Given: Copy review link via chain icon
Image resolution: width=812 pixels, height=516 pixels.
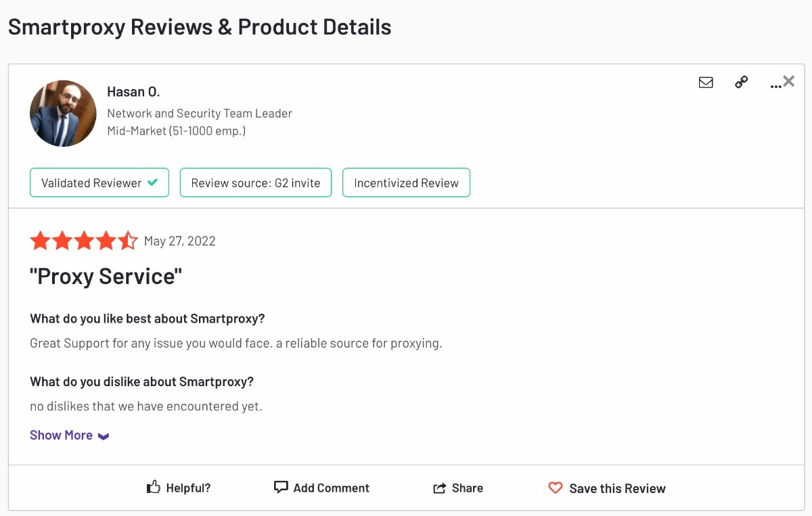Looking at the screenshot, I should (742, 83).
